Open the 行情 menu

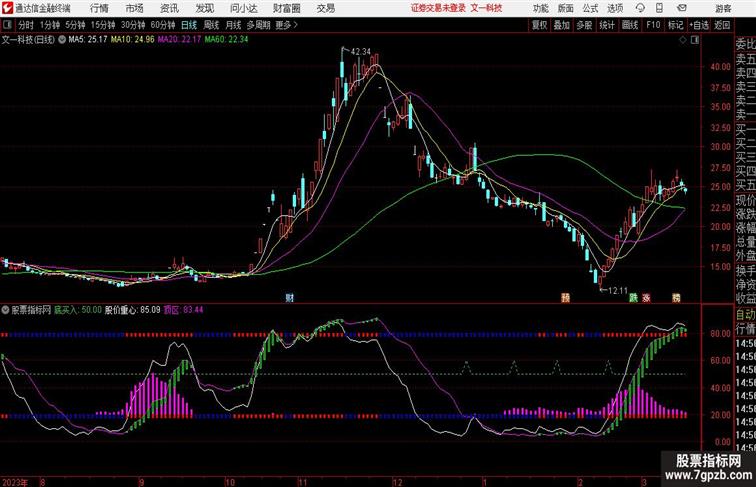pyautogui.click(x=99, y=8)
